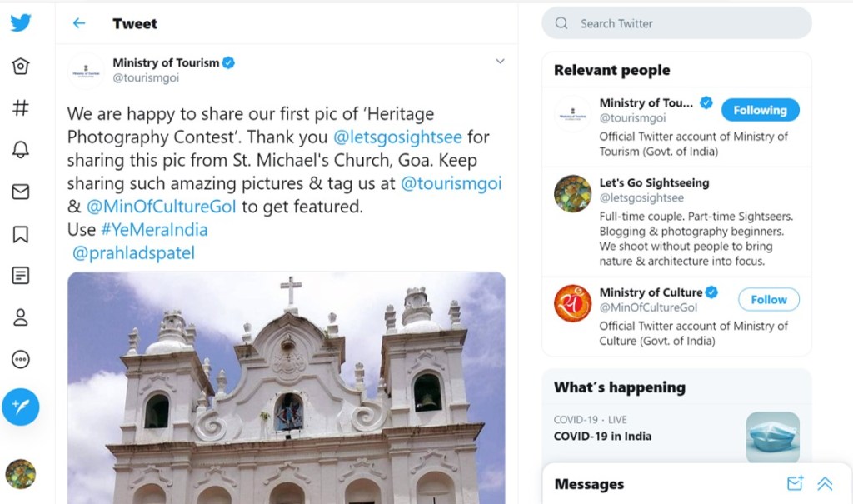The height and width of the screenshot is (504, 853).
Task: Follow the Ministry of Culture account
Action: pos(768,299)
